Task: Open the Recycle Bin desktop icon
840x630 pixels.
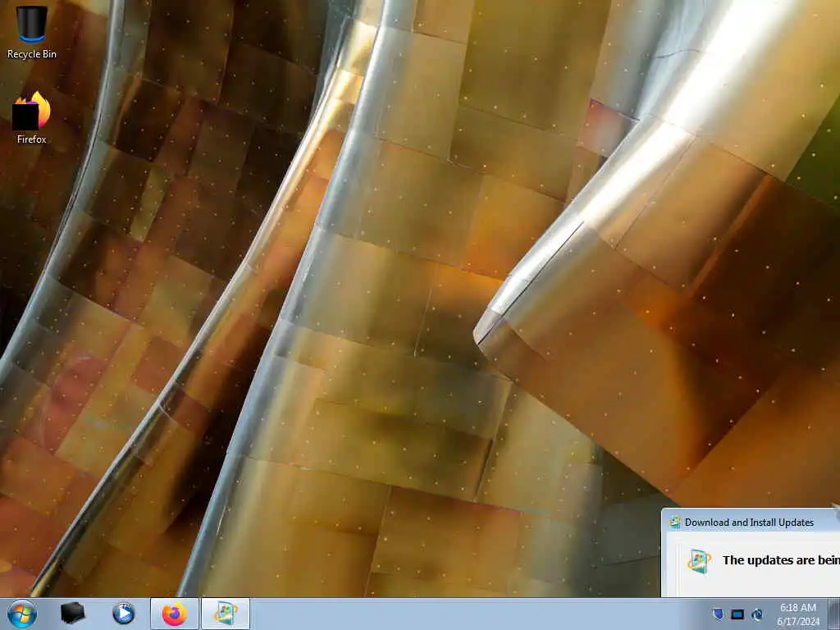Action: 32,25
